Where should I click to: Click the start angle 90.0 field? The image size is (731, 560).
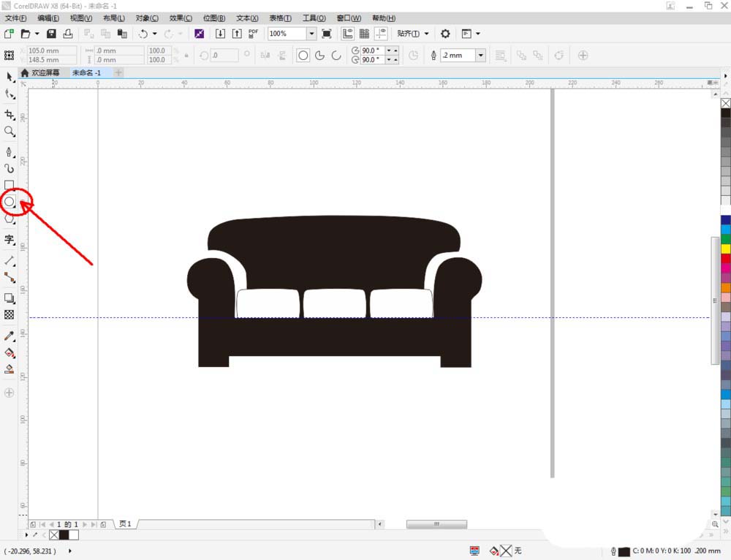click(x=373, y=50)
